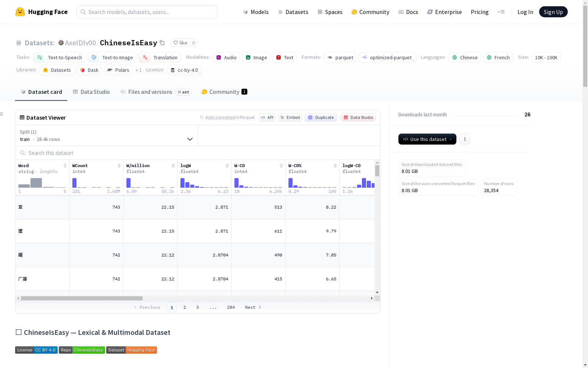Open the three-dot more options button

tap(465, 139)
